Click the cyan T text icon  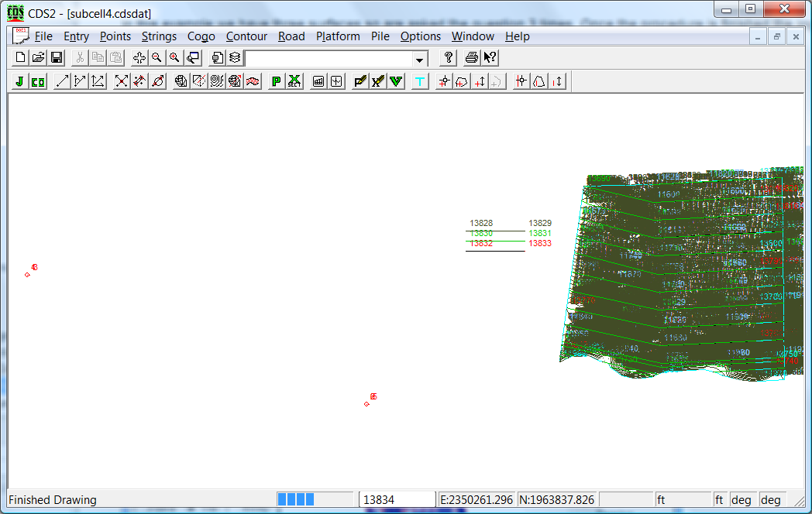(420, 81)
